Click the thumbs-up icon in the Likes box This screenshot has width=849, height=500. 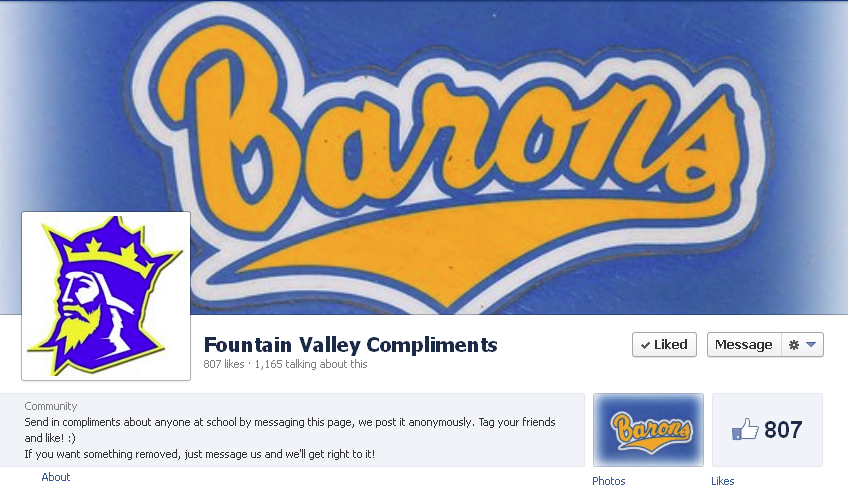[x=745, y=430]
